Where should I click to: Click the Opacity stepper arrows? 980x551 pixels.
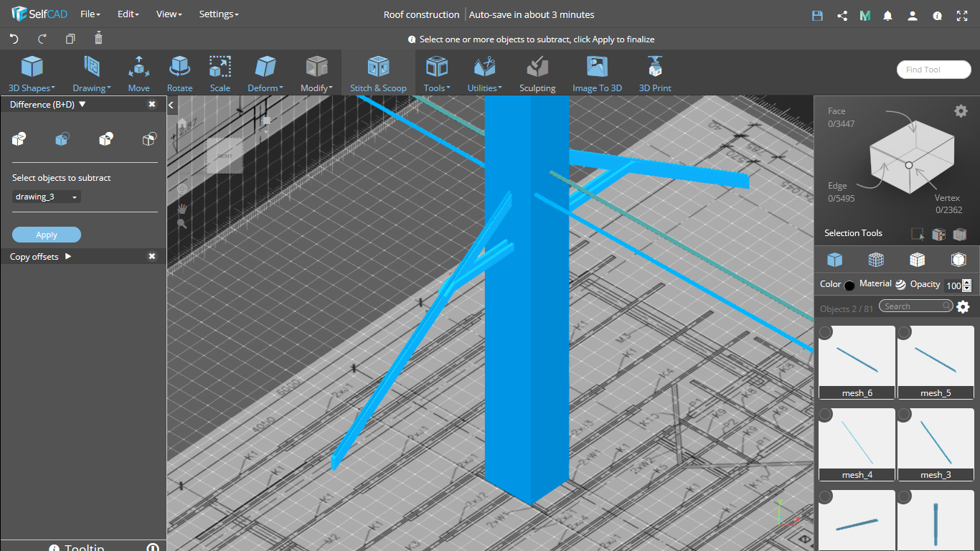tap(966, 286)
